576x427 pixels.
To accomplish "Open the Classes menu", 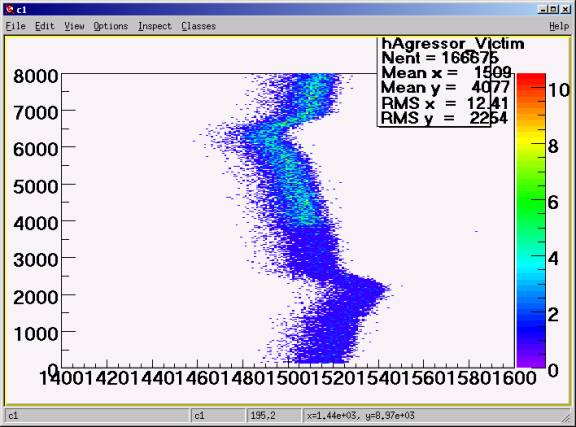I will pyautogui.click(x=198, y=26).
